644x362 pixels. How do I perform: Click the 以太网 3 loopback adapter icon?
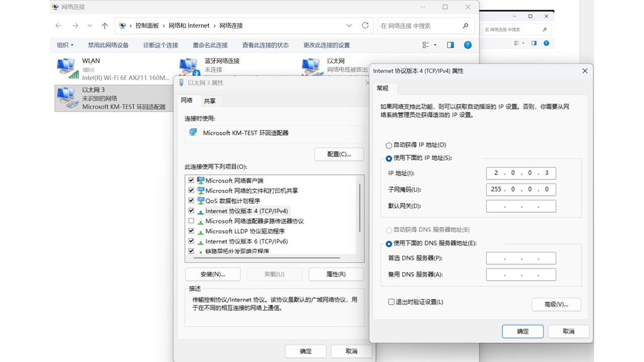[x=66, y=98]
